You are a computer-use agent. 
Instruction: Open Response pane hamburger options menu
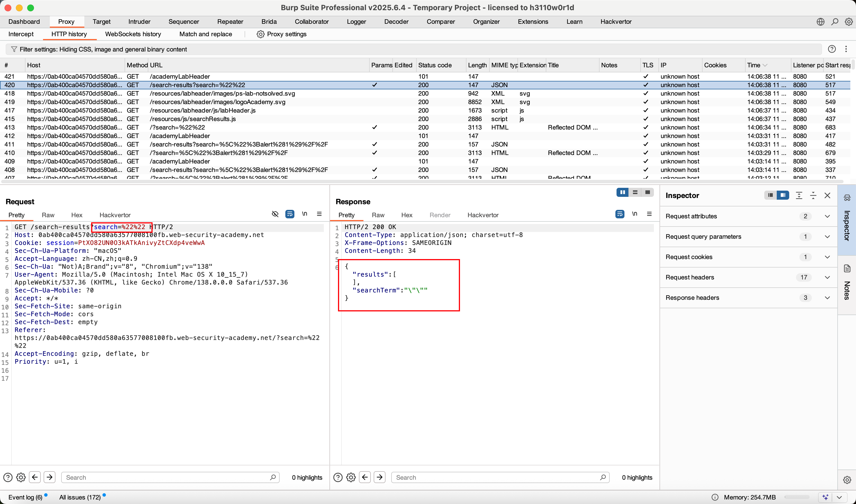tap(649, 214)
